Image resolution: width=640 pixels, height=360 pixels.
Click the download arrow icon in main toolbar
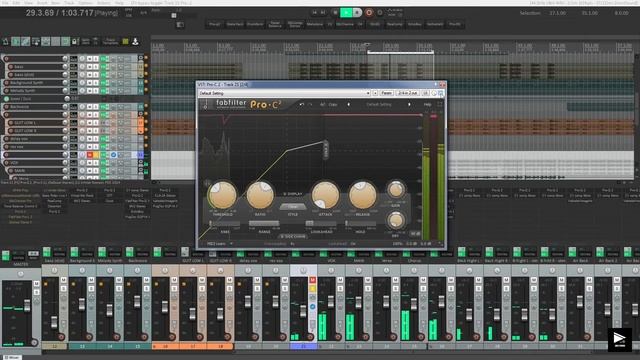[135, 41]
